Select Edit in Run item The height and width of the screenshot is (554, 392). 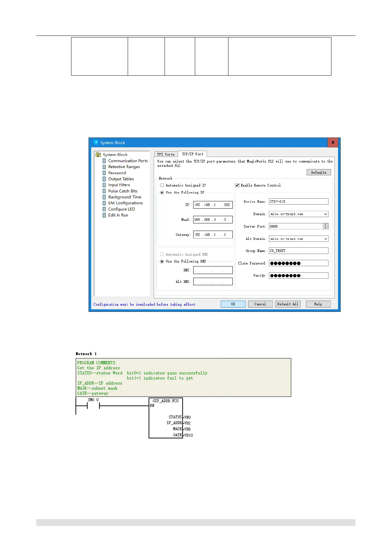118,215
